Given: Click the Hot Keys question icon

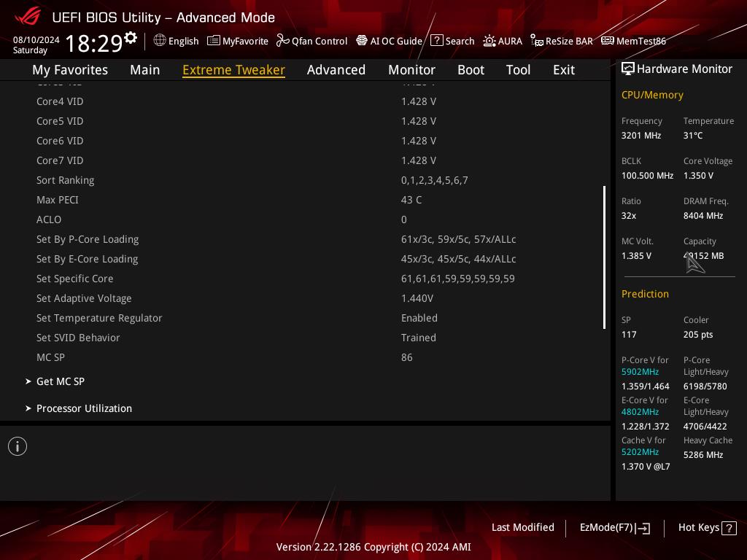Looking at the screenshot, I should 729,528.
